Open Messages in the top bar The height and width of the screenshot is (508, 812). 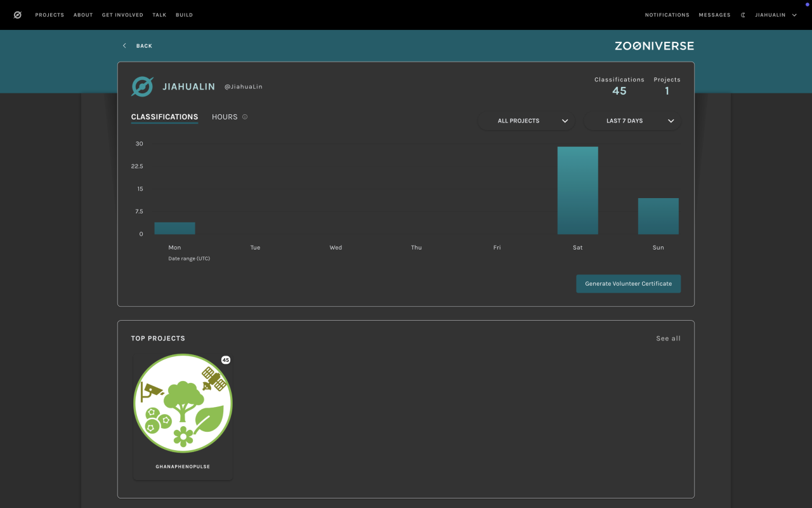(714, 15)
